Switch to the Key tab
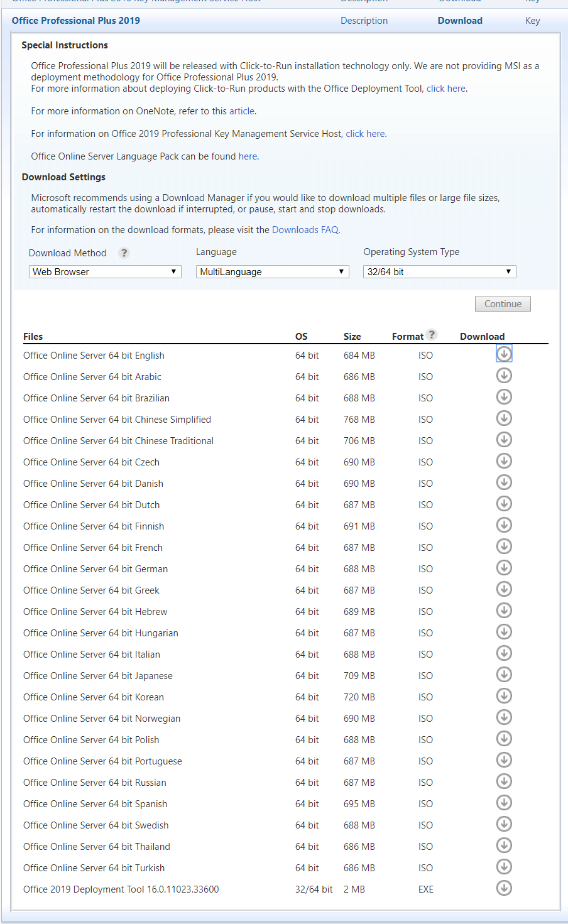The image size is (568, 924). pyautogui.click(x=533, y=21)
